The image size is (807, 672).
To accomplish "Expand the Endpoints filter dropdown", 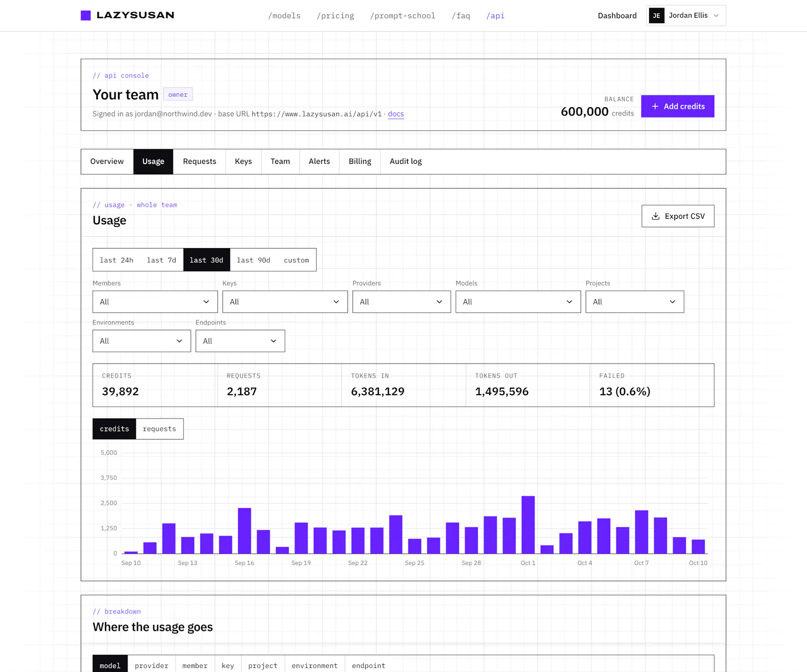I will tap(240, 341).
